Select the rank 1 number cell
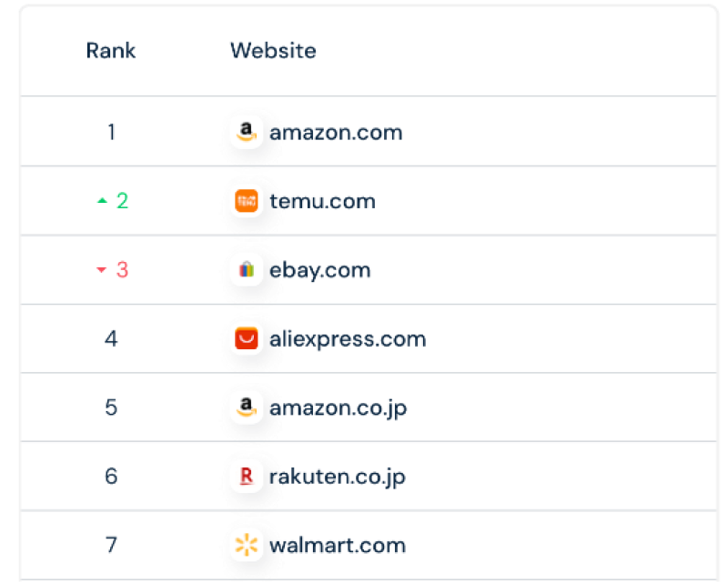Viewport: 728px width, 583px height. (111, 132)
